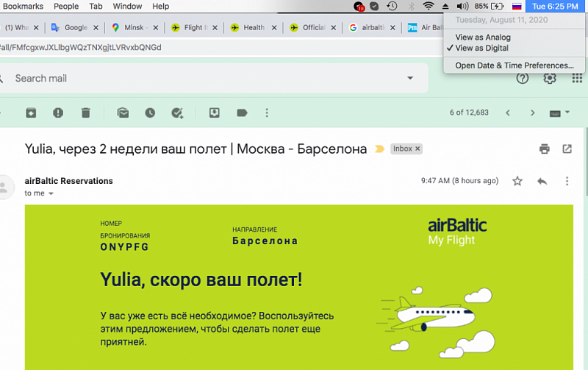Viewport: 588px width, 370px height.
Task: Report the email as spam
Action: coord(58,113)
